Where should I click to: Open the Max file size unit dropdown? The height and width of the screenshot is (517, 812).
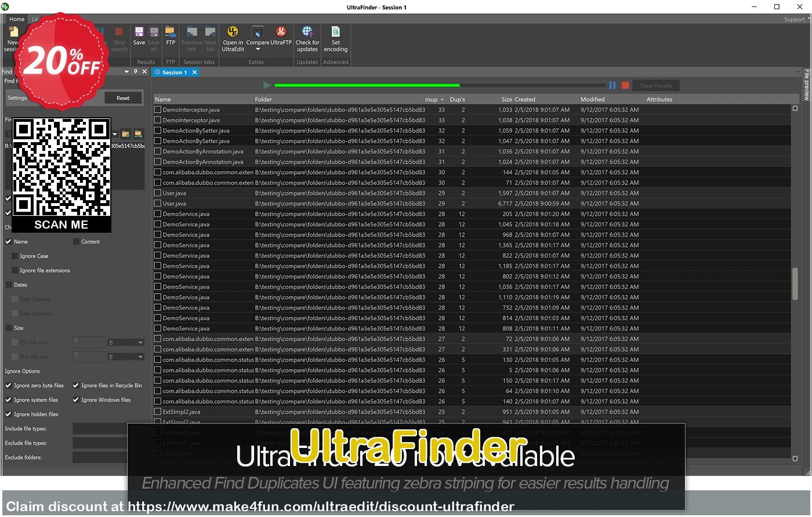(x=140, y=357)
